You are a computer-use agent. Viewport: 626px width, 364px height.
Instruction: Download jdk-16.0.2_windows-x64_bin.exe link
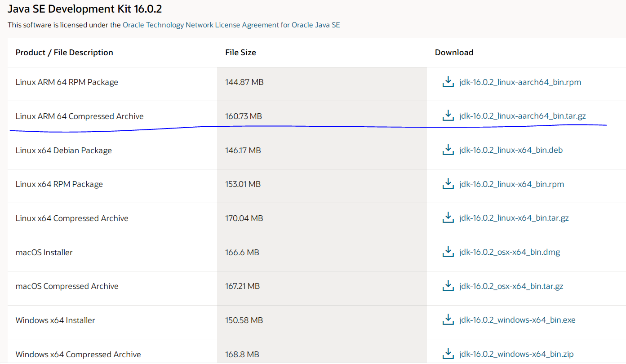517,320
